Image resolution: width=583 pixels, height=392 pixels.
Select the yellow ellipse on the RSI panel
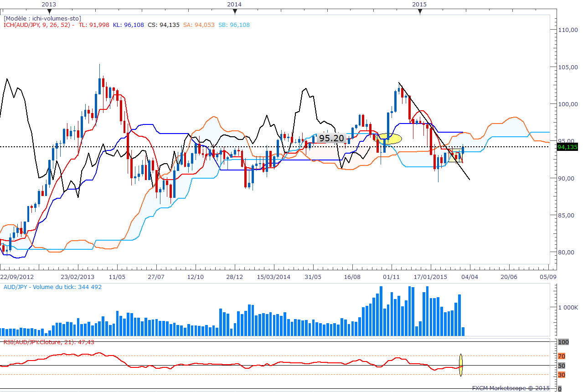[461, 365]
